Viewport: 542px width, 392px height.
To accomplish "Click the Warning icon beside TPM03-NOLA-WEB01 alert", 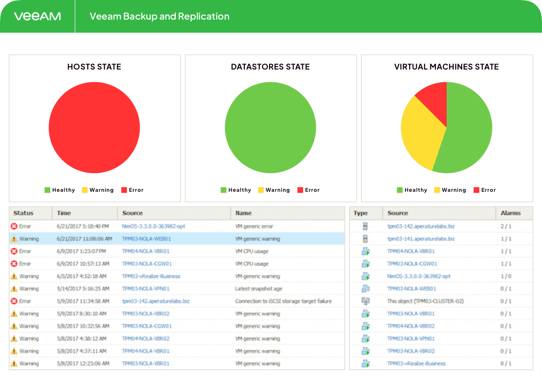I will (x=13, y=239).
